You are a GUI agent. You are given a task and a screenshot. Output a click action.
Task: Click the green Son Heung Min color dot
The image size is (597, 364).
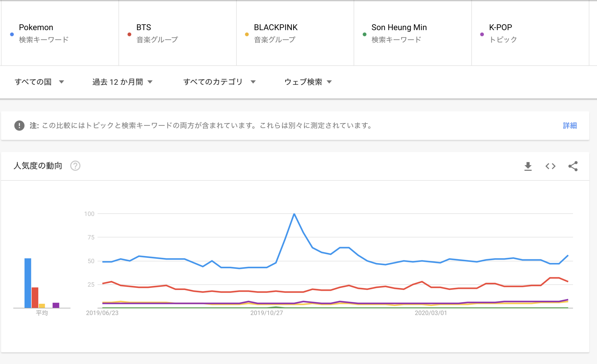(x=364, y=34)
